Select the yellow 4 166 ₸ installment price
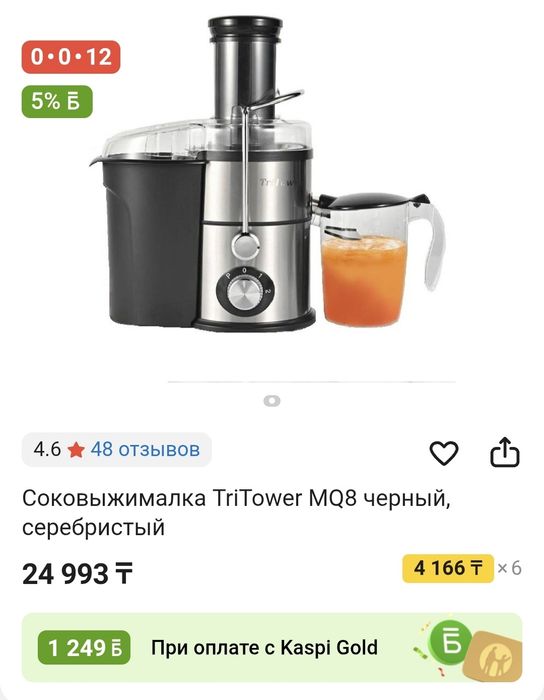544x700 pixels. (448, 568)
